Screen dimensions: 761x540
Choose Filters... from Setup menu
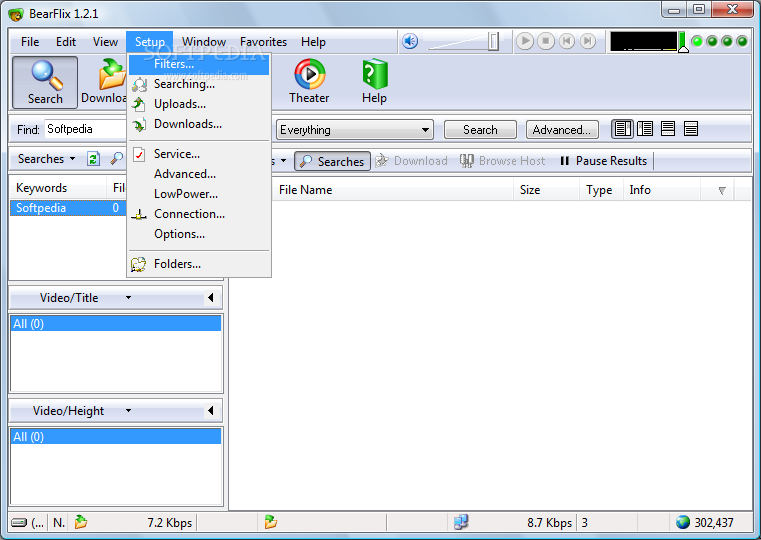pos(199,64)
